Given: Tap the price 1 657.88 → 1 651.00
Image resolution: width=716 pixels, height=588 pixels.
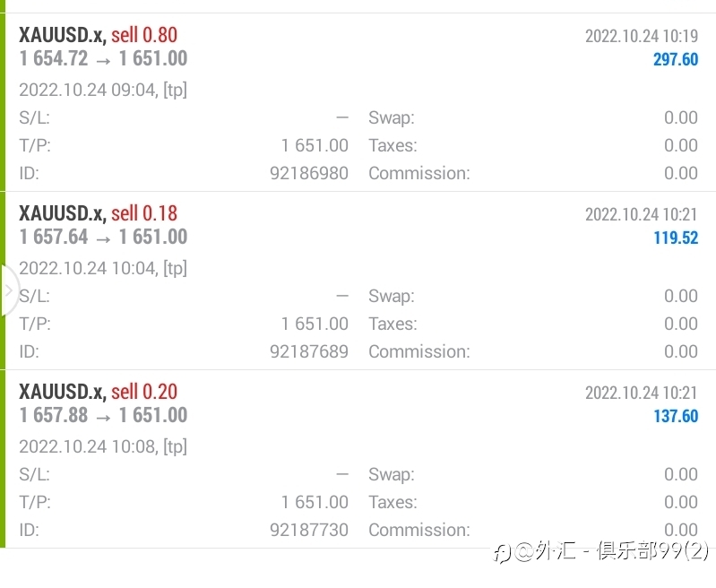Looking at the screenshot, I should (x=103, y=415).
